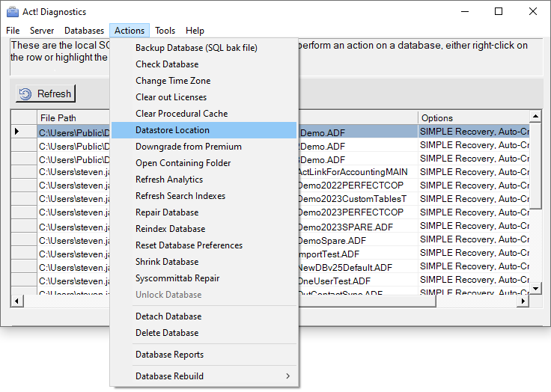Click the horizontal scrollbar right arrow
The width and height of the screenshot is (551, 392).
[523, 301]
